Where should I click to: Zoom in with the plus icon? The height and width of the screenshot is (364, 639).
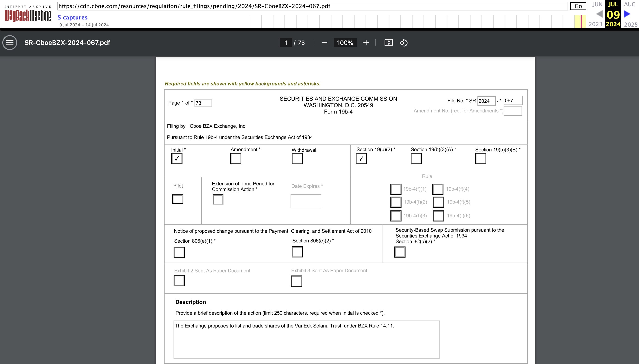(366, 43)
